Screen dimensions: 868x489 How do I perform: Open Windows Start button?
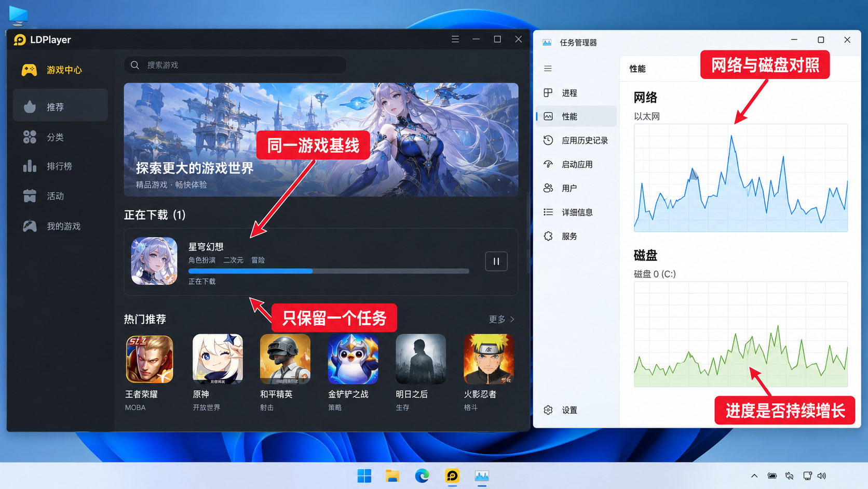point(364,475)
